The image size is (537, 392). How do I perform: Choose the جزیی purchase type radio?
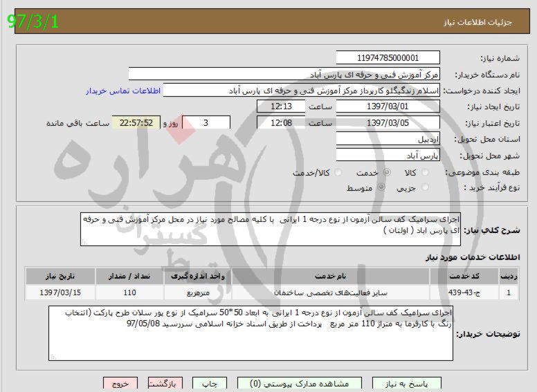click(425, 187)
